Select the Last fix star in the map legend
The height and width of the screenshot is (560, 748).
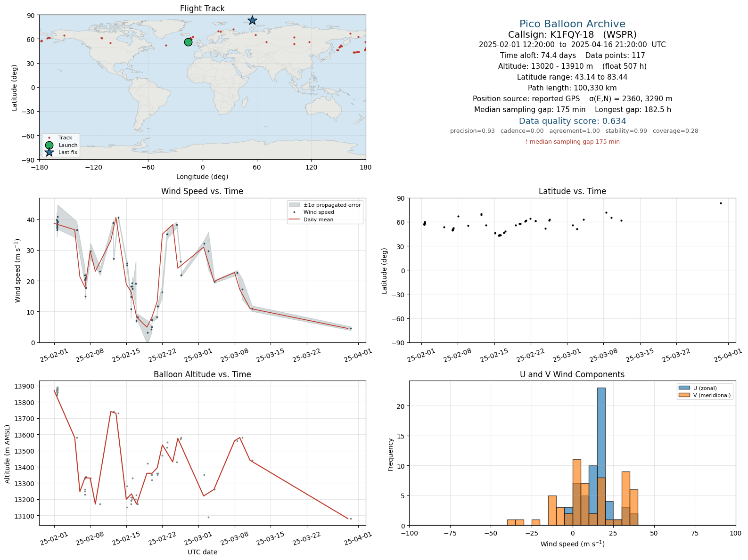click(x=49, y=152)
